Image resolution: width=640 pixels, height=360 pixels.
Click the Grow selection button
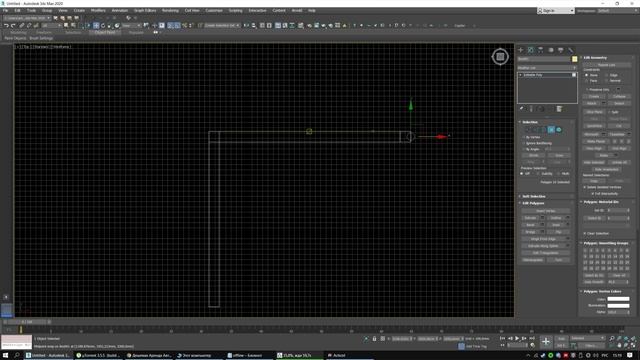pyautogui.click(x=559, y=156)
